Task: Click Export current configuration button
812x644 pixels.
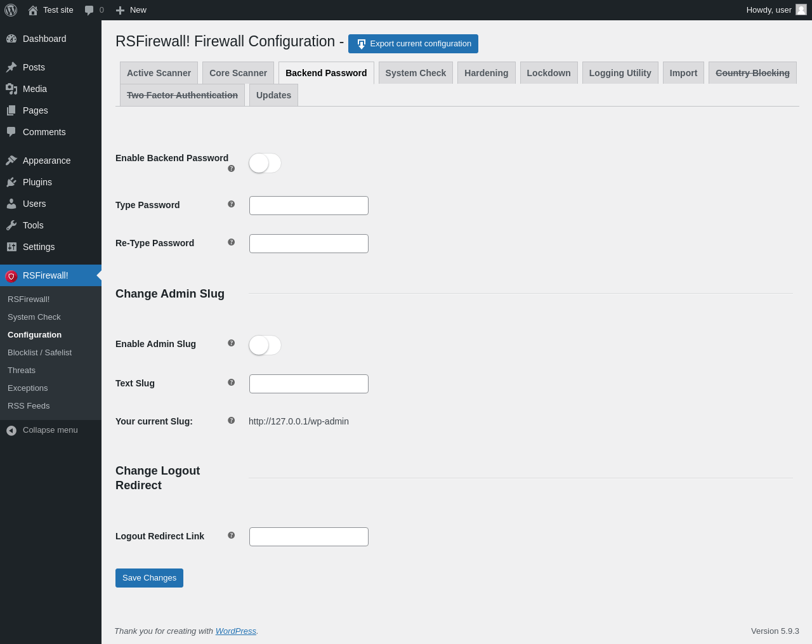Action: coord(413,44)
